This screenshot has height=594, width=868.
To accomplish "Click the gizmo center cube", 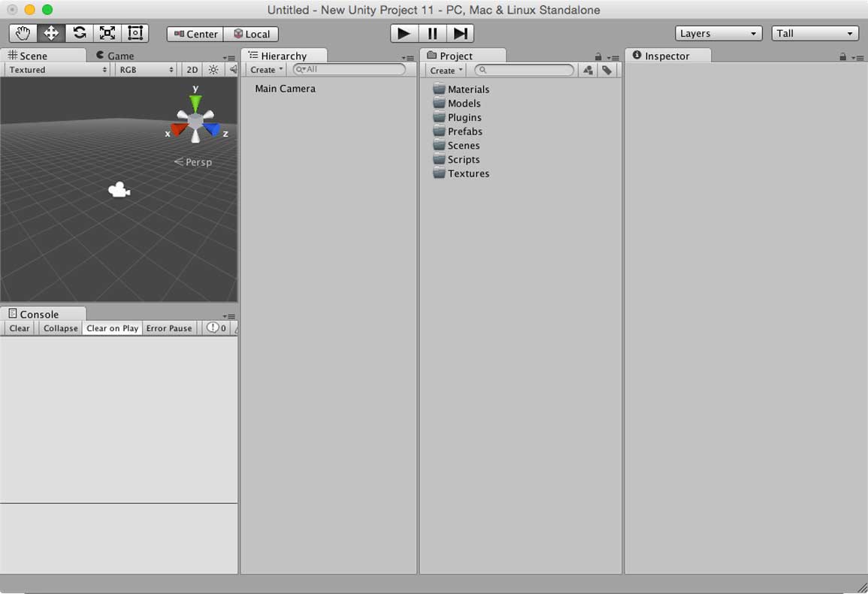I will coord(195,121).
